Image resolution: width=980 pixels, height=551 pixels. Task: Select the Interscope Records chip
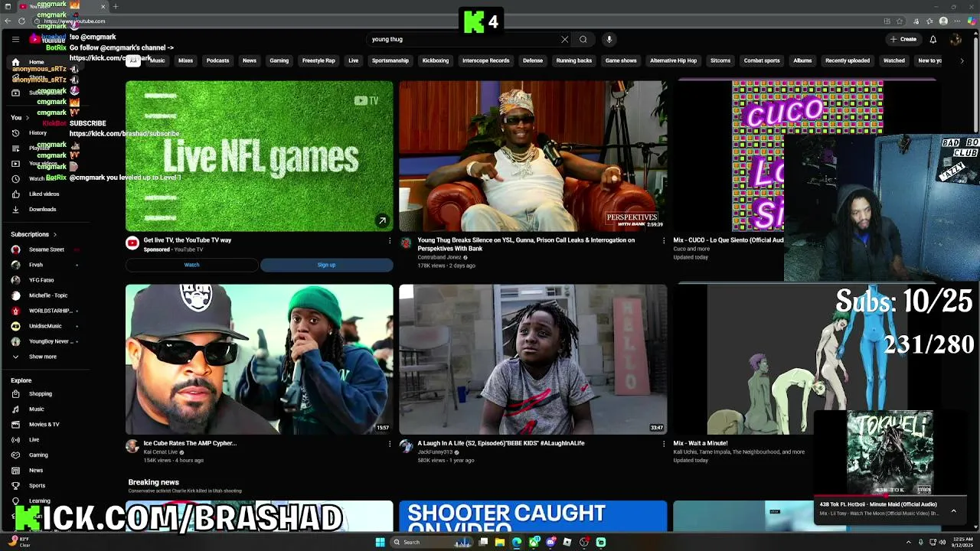point(485,60)
